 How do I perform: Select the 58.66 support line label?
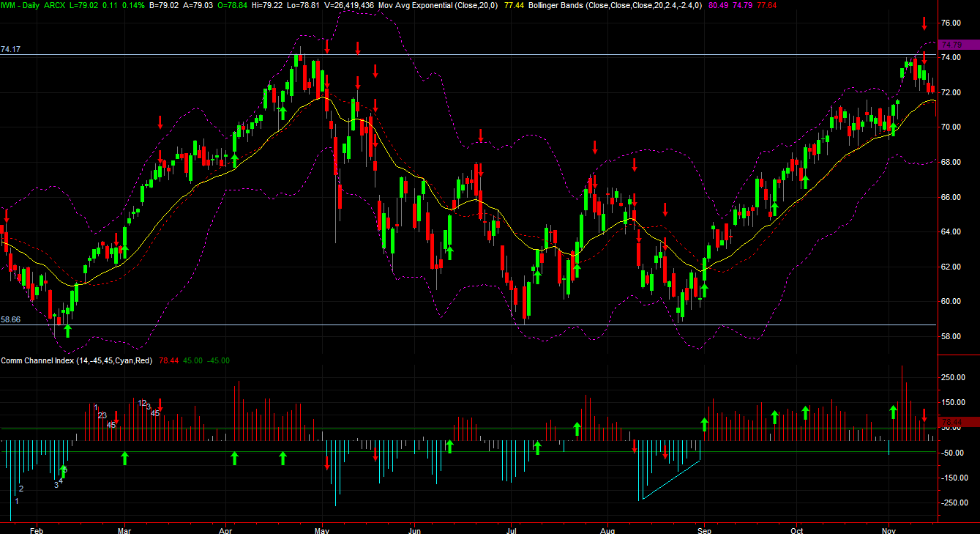pyautogui.click(x=10, y=320)
